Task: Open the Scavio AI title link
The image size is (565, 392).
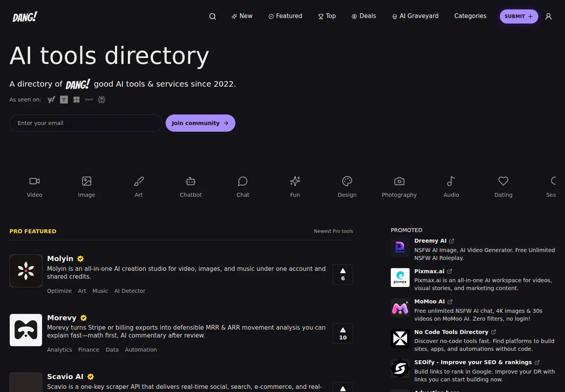Action: (65, 377)
